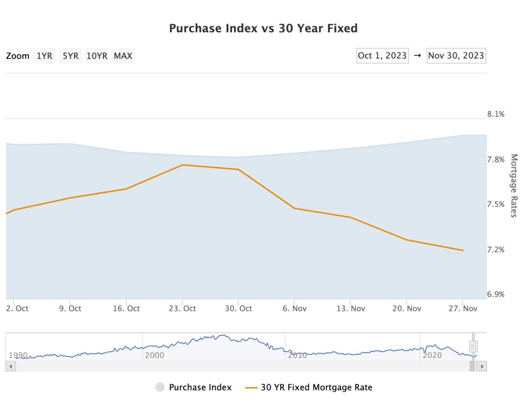Toggle 30 YR Fixed Mortgage Rate legend item
The image size is (532, 413).
point(309,387)
